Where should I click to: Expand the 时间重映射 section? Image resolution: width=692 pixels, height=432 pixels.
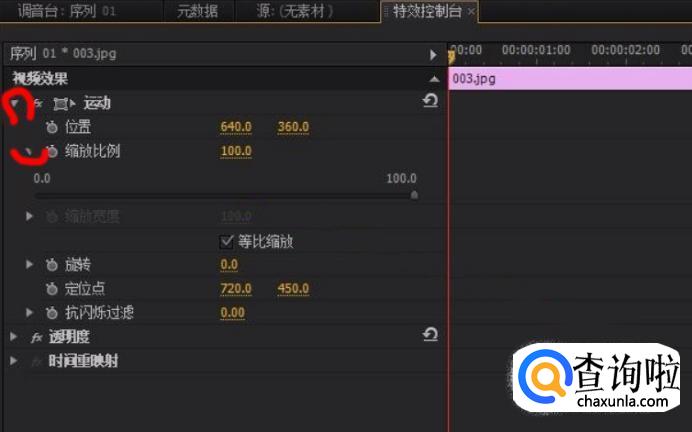point(13,361)
